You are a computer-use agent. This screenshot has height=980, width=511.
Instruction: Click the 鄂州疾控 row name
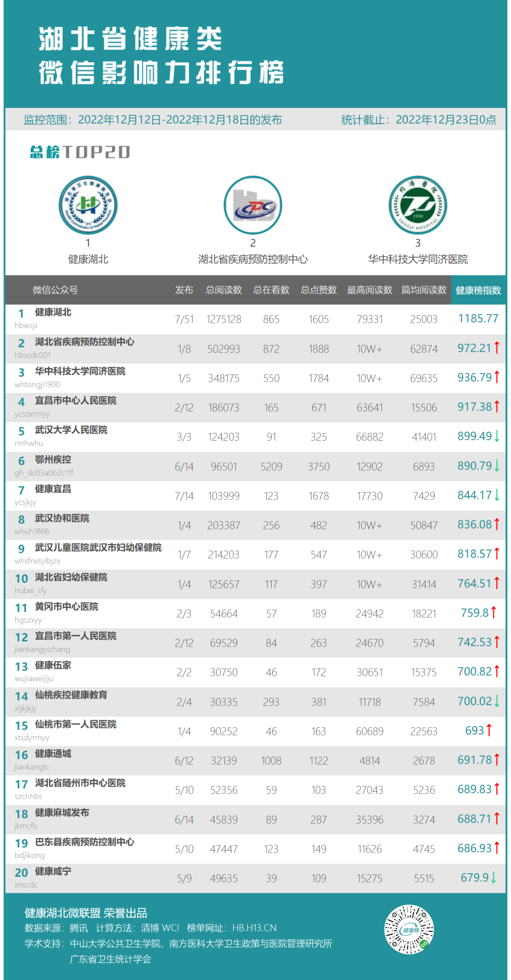[x=53, y=460]
